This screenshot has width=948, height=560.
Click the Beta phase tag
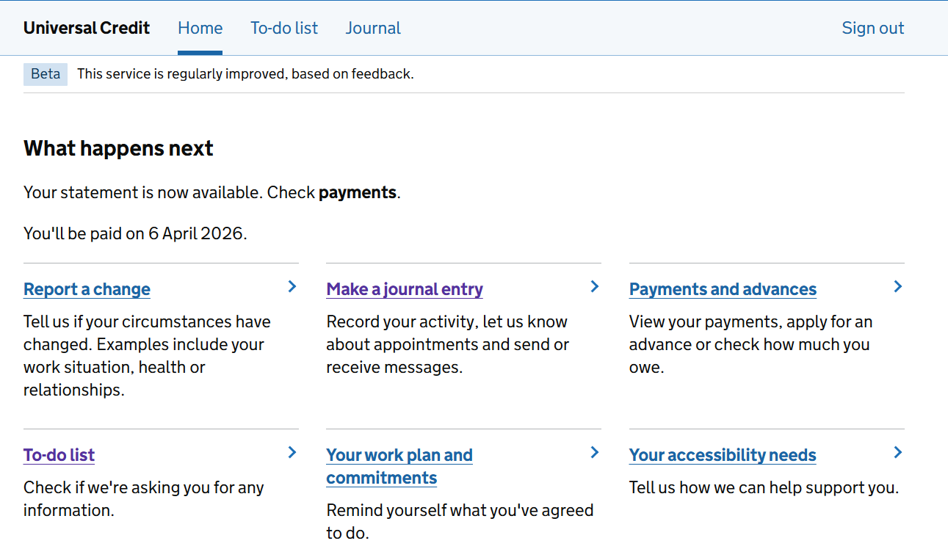point(46,74)
